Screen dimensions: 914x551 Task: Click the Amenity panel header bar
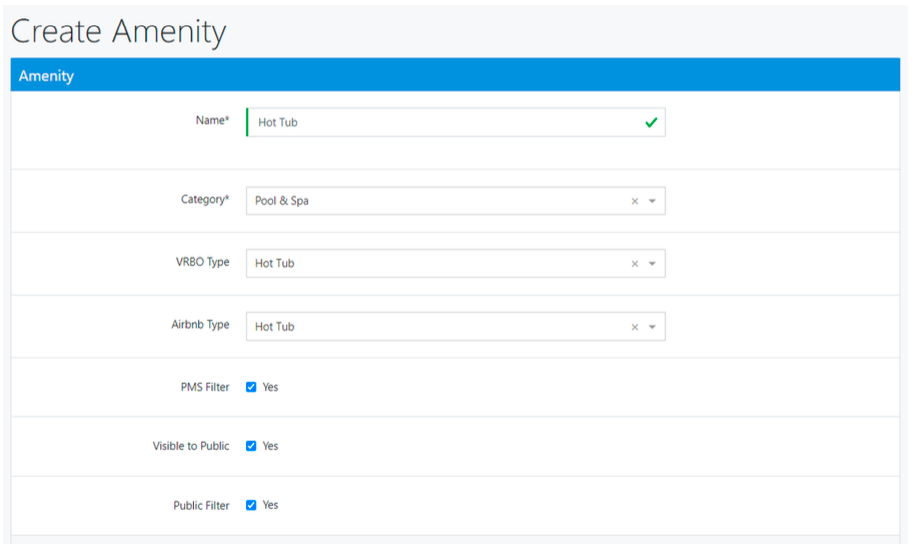click(x=455, y=75)
